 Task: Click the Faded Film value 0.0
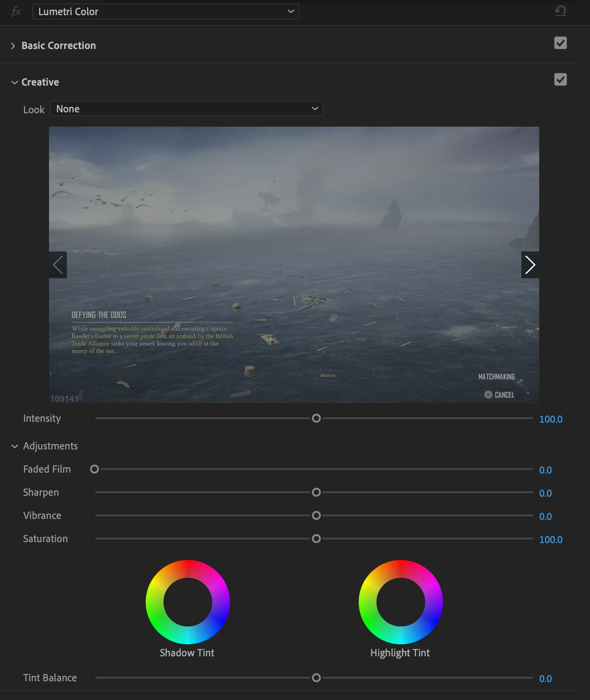click(545, 470)
